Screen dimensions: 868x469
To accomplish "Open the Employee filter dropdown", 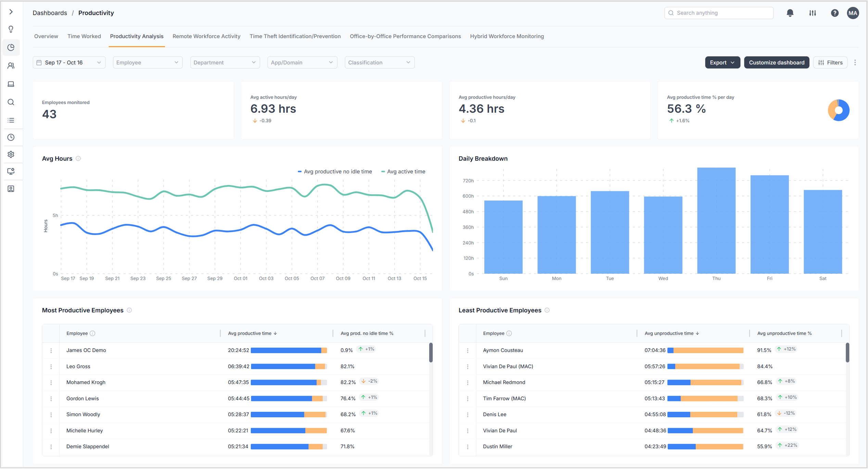I will coord(148,63).
